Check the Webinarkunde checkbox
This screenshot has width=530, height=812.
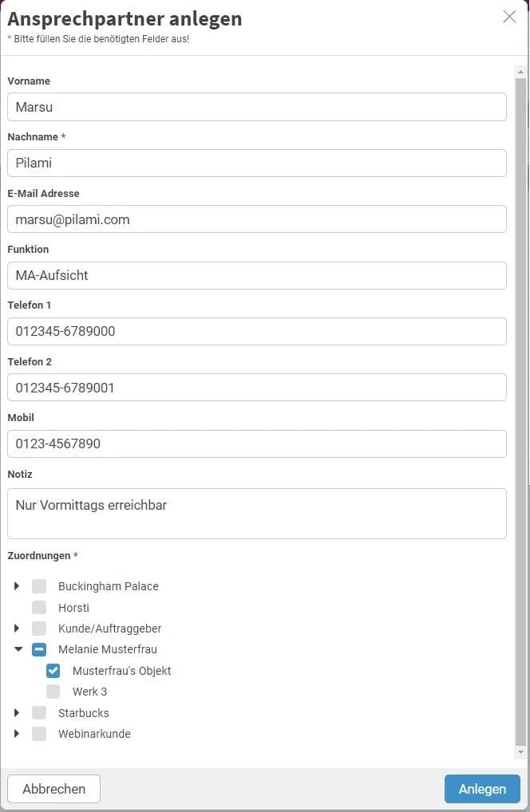(39, 734)
